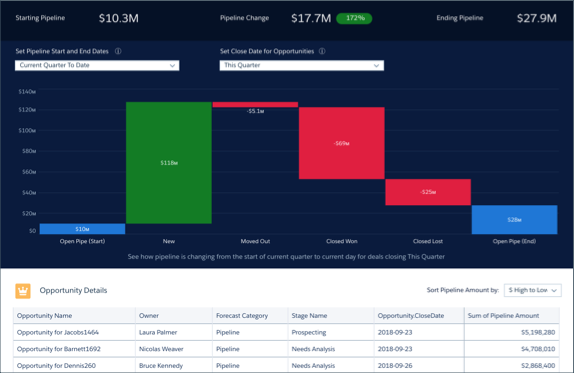The image size is (574, 373).
Task: Click the green New $118M bar
Action: pos(169,163)
